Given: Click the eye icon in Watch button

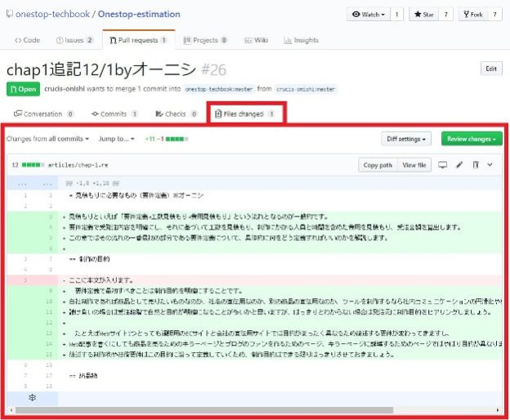Looking at the screenshot, I should tap(356, 15).
